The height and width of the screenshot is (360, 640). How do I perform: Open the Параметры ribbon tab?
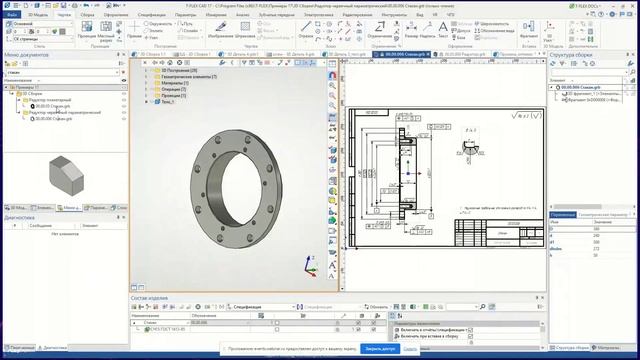pos(185,15)
